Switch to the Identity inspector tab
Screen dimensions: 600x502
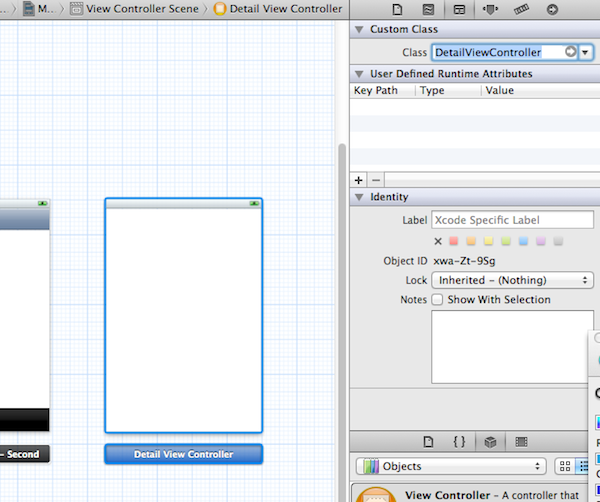tap(459, 9)
